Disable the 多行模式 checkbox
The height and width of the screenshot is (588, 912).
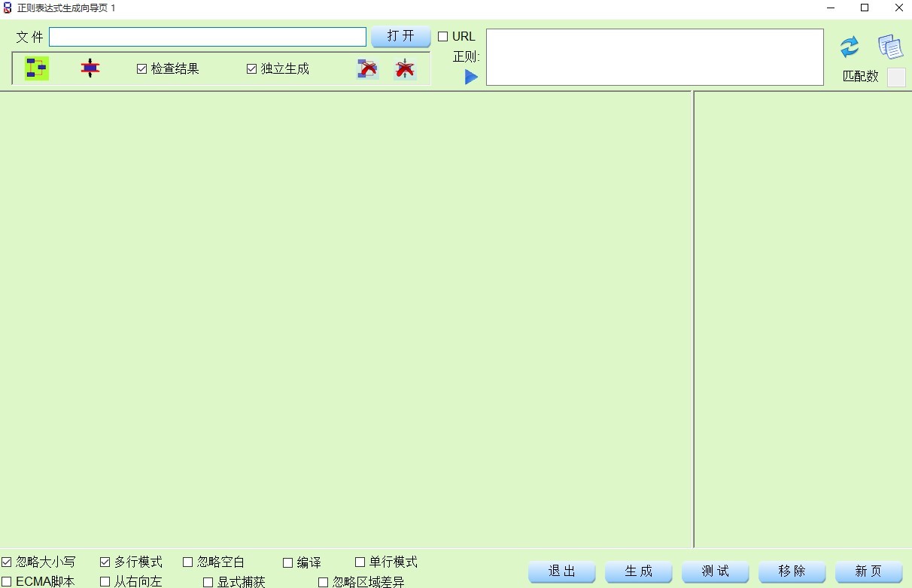[x=105, y=562]
